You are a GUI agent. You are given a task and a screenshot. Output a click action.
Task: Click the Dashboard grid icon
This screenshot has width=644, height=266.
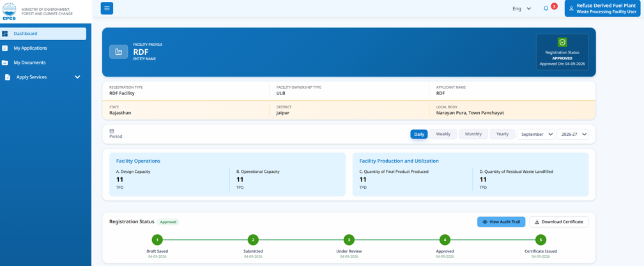point(5,34)
